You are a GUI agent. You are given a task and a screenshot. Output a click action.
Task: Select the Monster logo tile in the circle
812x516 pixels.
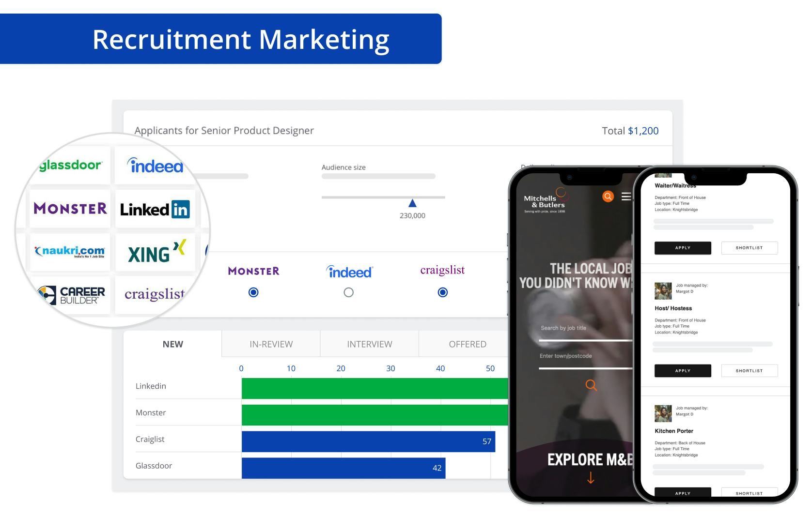70,209
